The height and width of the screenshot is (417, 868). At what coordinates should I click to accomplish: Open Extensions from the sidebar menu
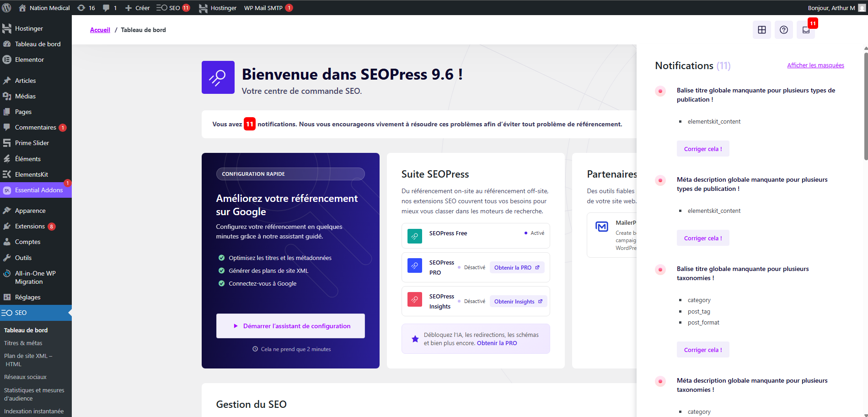click(28, 226)
